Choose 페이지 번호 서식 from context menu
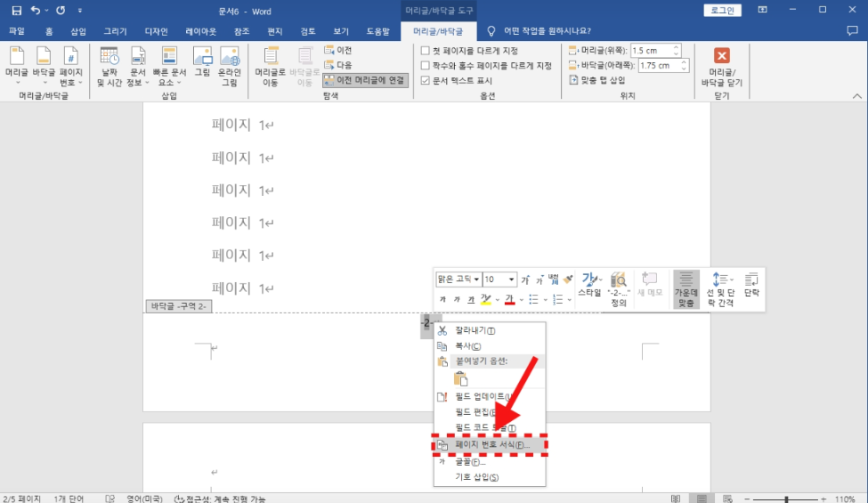The image size is (868, 503). click(490, 444)
